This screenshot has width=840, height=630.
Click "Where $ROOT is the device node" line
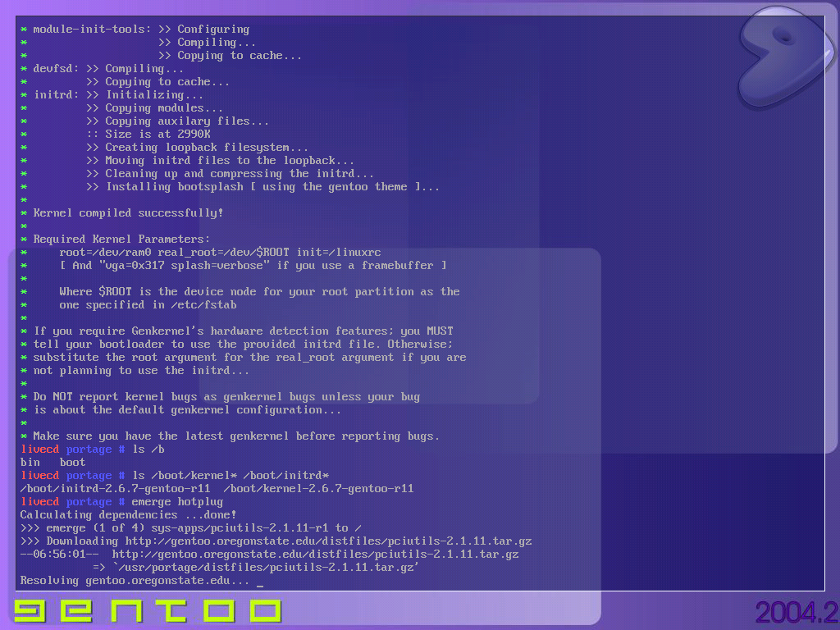click(259, 292)
